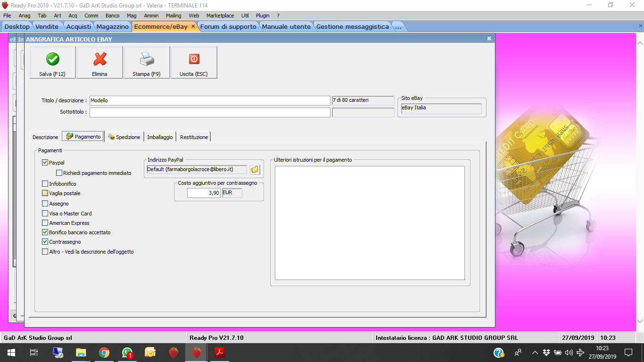This screenshot has width=644, height=362.
Task: Open the Windows notification center
Action: pyautogui.click(x=628, y=353)
